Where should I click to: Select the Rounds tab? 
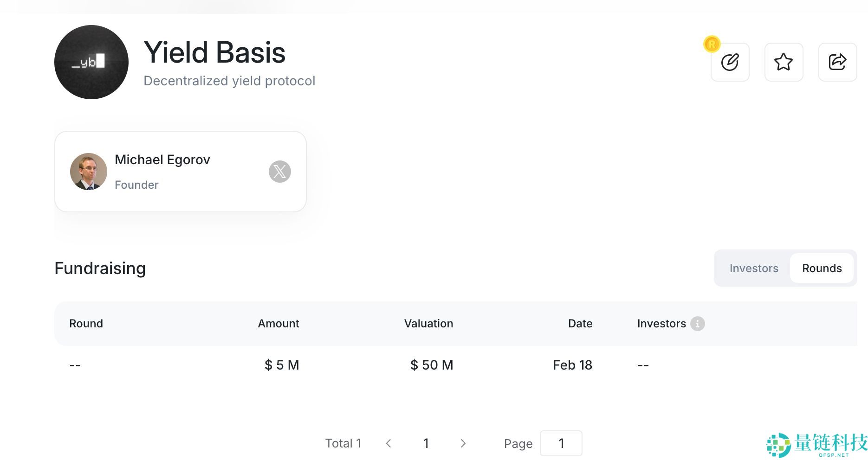click(822, 268)
